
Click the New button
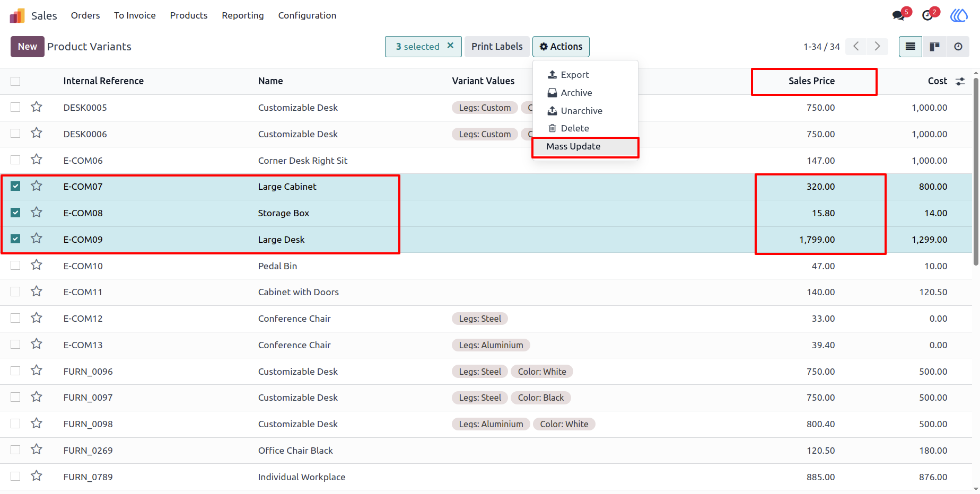click(28, 47)
